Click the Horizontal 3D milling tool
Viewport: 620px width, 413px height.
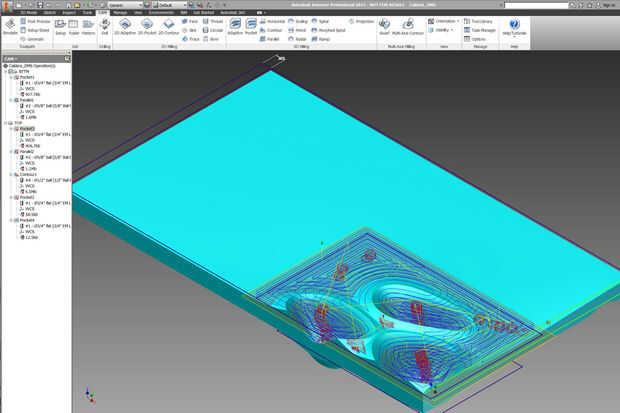click(272, 21)
